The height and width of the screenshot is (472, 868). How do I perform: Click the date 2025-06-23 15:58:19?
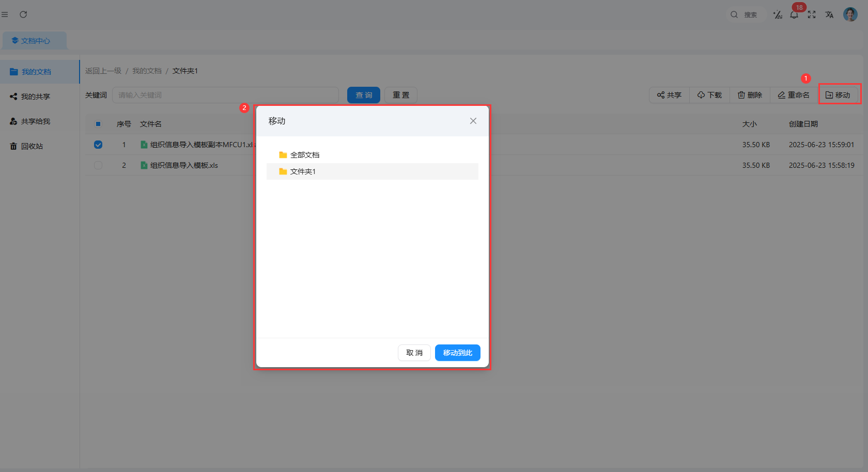click(822, 165)
